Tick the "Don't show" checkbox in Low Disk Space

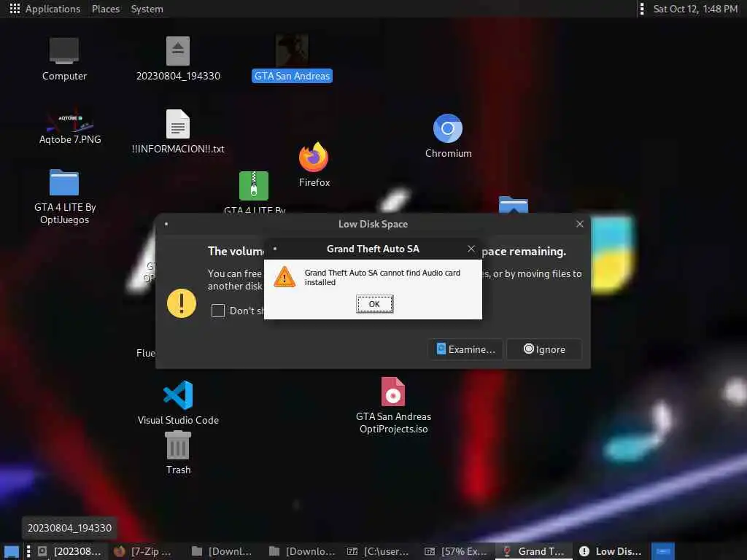(217, 311)
